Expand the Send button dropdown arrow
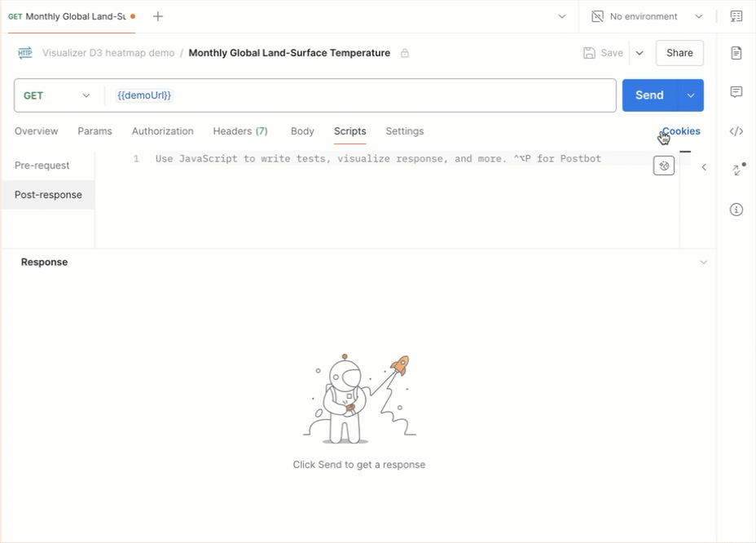 (691, 95)
